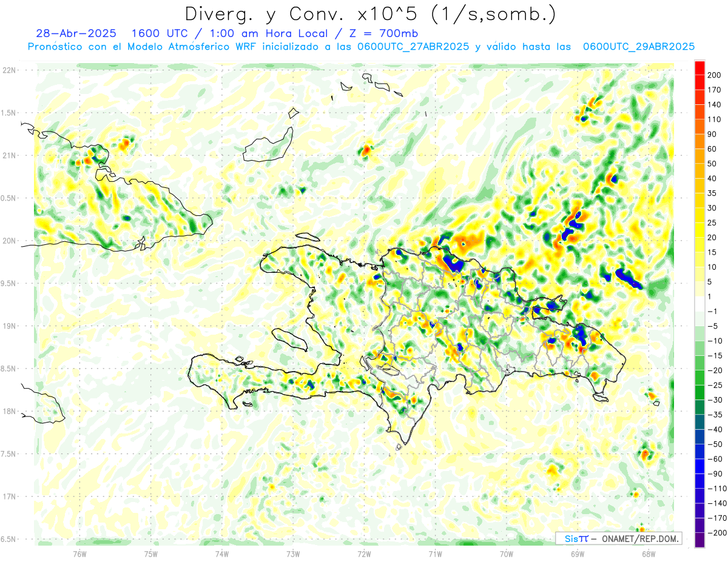Pick the green colorbar swatch between -25 and -30
This screenshot has width=728, height=562.
coord(699,392)
